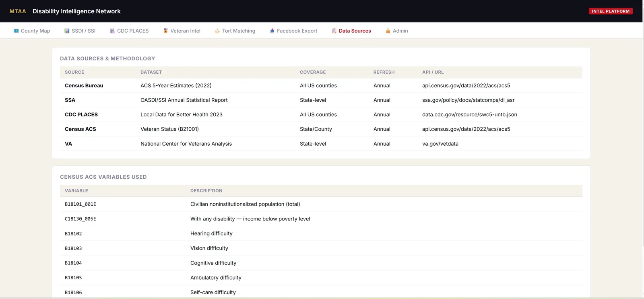The width and height of the screenshot is (644, 299).
Task: Click the REFRESH column header
Action: point(384,72)
